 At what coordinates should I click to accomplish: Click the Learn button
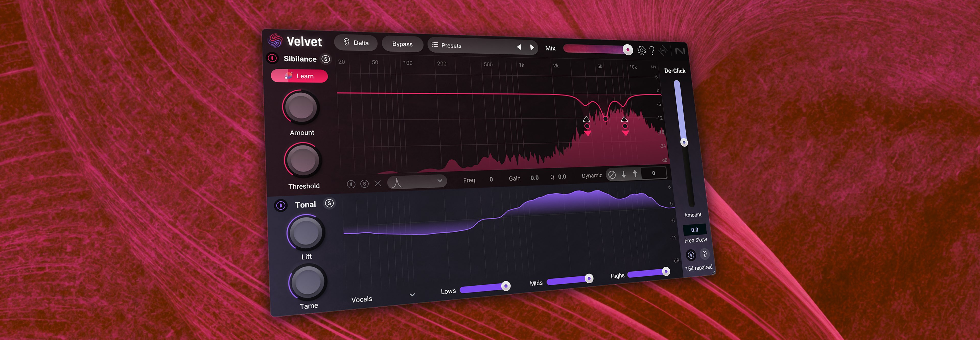299,76
